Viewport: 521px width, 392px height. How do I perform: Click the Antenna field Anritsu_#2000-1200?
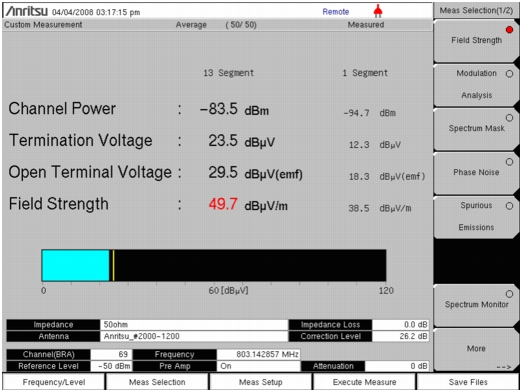coord(194,336)
